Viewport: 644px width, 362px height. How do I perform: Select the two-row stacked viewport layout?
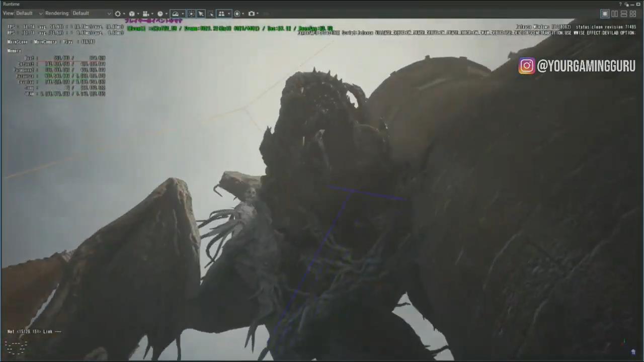[624, 14]
